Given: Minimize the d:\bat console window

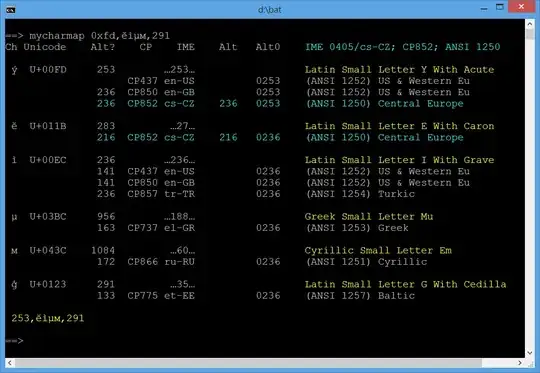Looking at the screenshot, I should tap(484, 8).
